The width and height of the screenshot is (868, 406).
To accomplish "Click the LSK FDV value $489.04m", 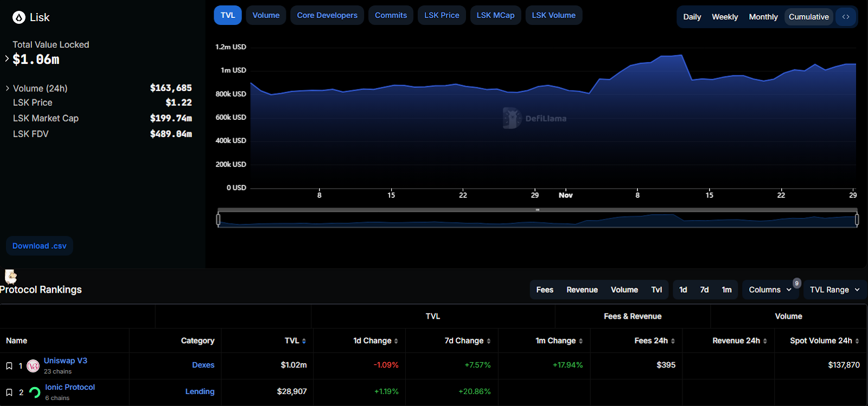I will point(171,134).
